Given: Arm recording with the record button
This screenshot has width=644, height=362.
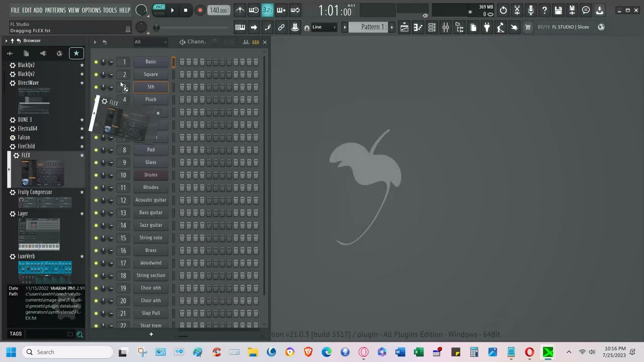Looking at the screenshot, I should [200, 10].
